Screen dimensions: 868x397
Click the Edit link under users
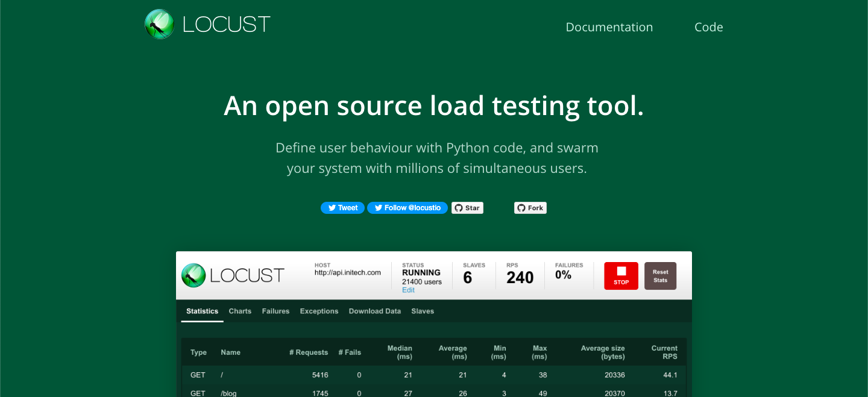click(x=409, y=290)
